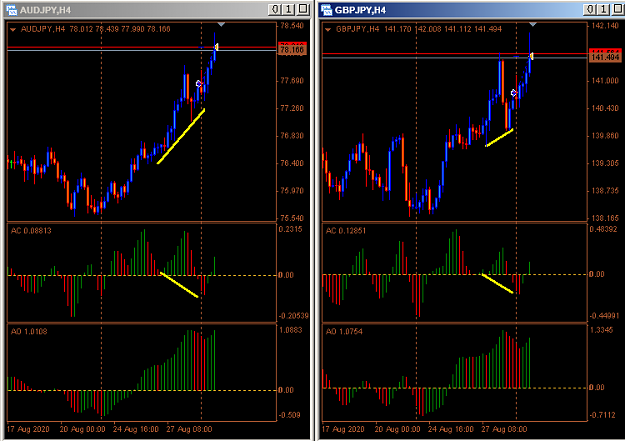Close the AUDJPY,H4 chart window
The width and height of the screenshot is (625, 441).
[x=303, y=9]
